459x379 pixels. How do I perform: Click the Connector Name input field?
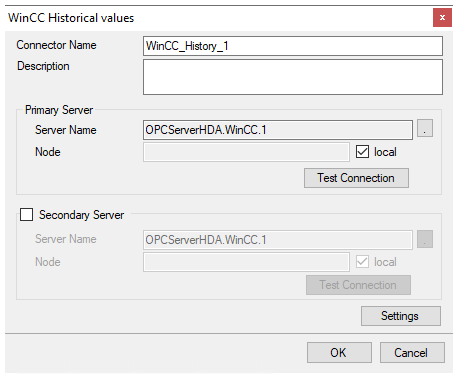(x=293, y=46)
